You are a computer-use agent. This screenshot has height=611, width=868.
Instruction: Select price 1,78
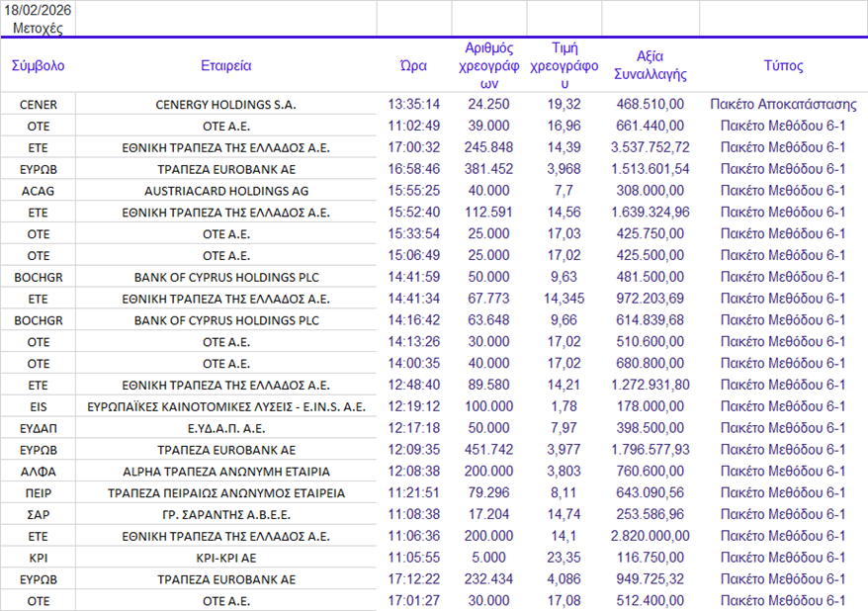(x=564, y=406)
